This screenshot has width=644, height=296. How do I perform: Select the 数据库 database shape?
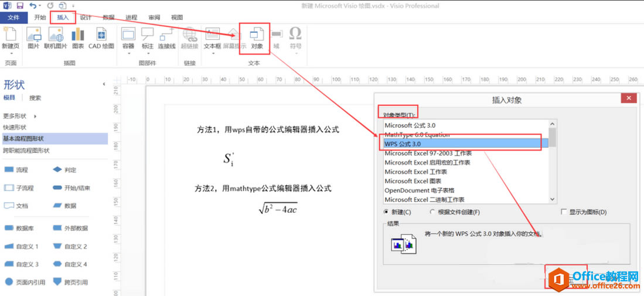(x=19, y=228)
